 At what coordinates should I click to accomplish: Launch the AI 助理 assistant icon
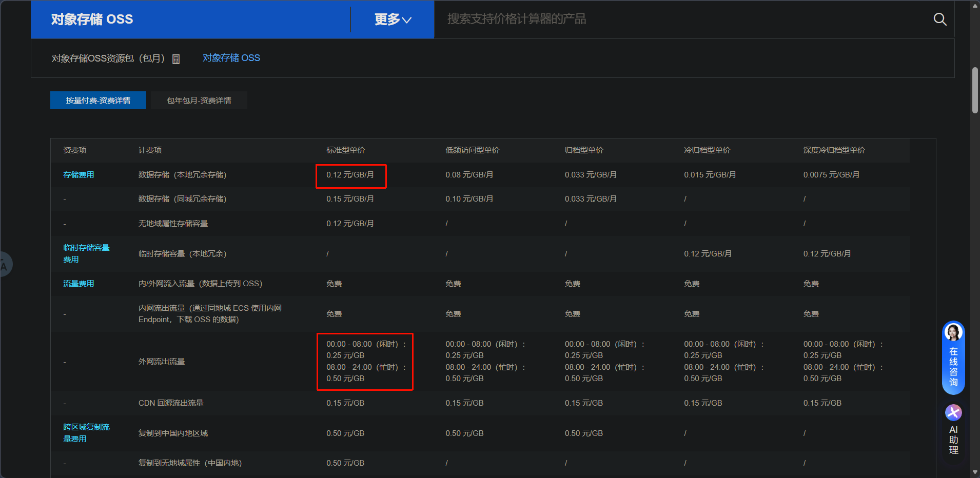coord(953,413)
